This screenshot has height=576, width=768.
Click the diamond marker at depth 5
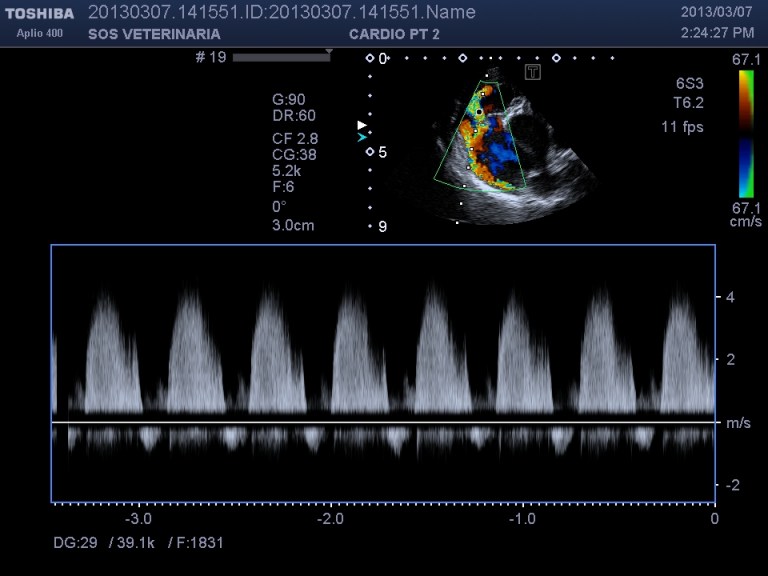369,152
